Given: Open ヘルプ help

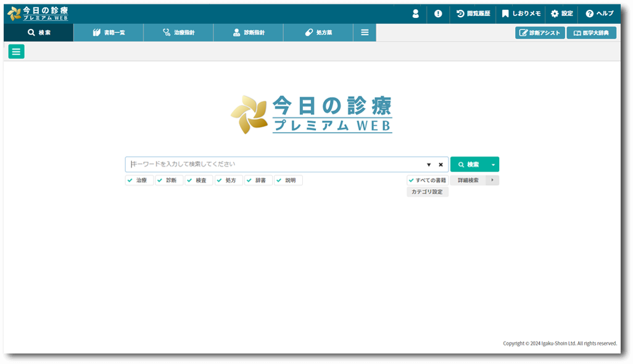Looking at the screenshot, I should tap(600, 14).
